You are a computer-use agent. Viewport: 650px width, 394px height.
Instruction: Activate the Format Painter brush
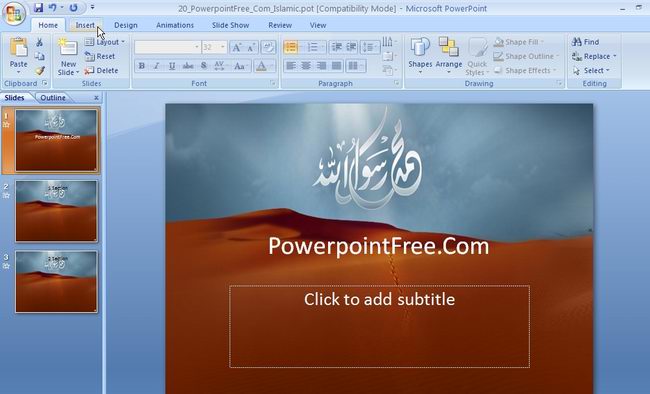coord(39,71)
